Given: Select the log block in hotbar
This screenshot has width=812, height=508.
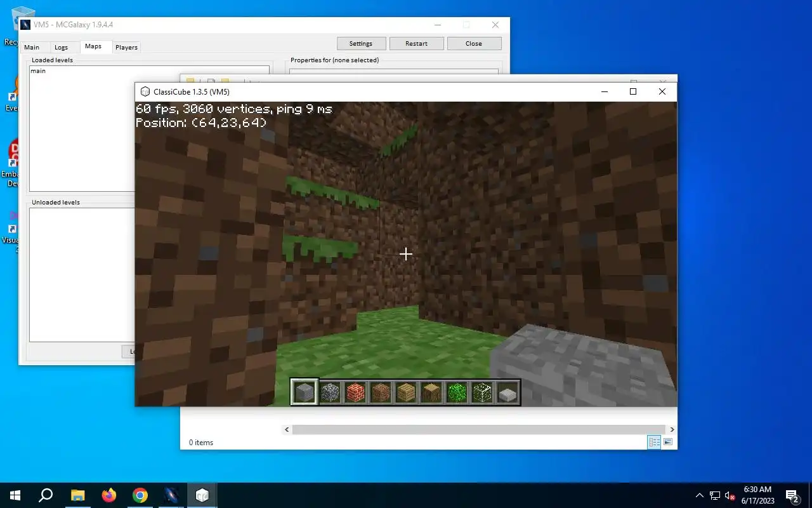Looking at the screenshot, I should pos(431,392).
